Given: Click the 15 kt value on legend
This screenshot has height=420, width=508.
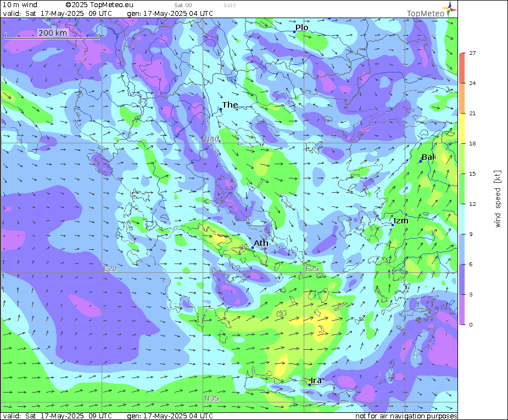Looking at the screenshot, I should tap(472, 174).
